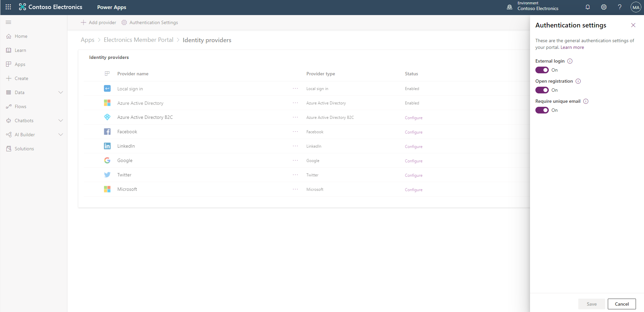Collapse the left navigation hamburger menu
644x312 pixels.
[9, 22]
